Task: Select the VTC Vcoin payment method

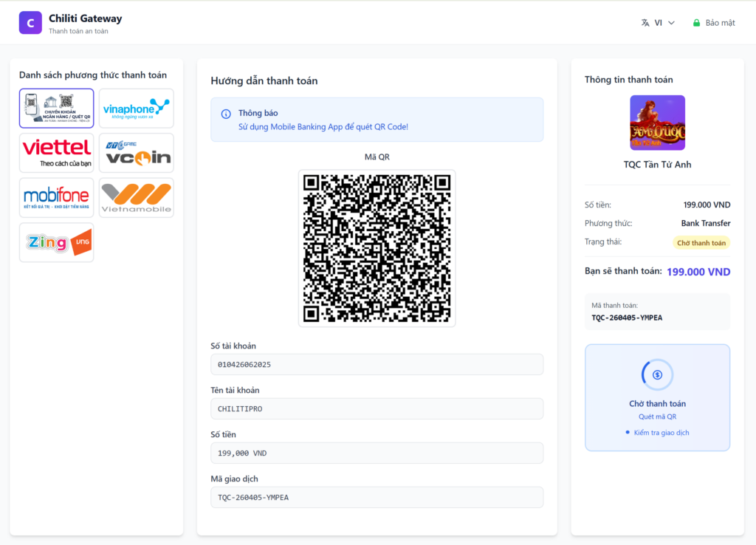Action: [137, 153]
